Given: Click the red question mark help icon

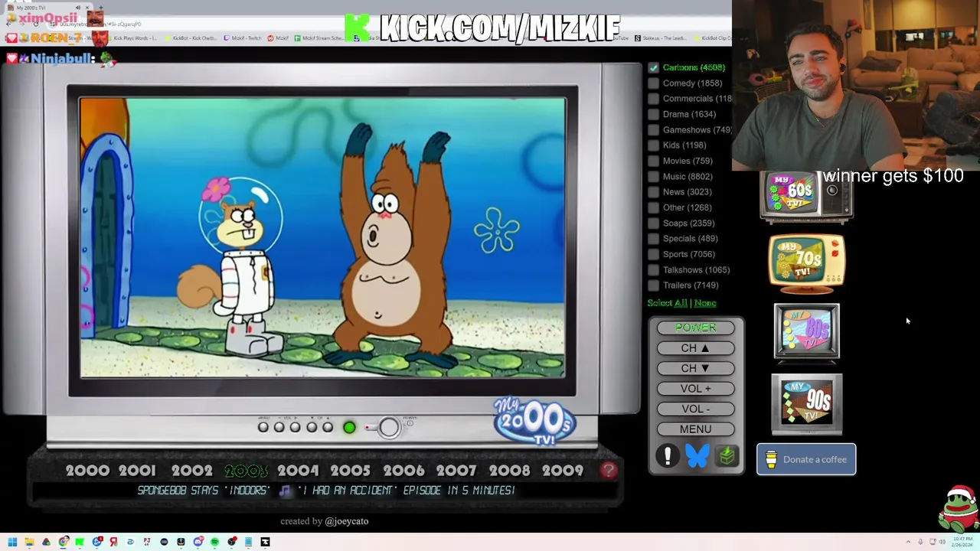Looking at the screenshot, I should coord(609,471).
